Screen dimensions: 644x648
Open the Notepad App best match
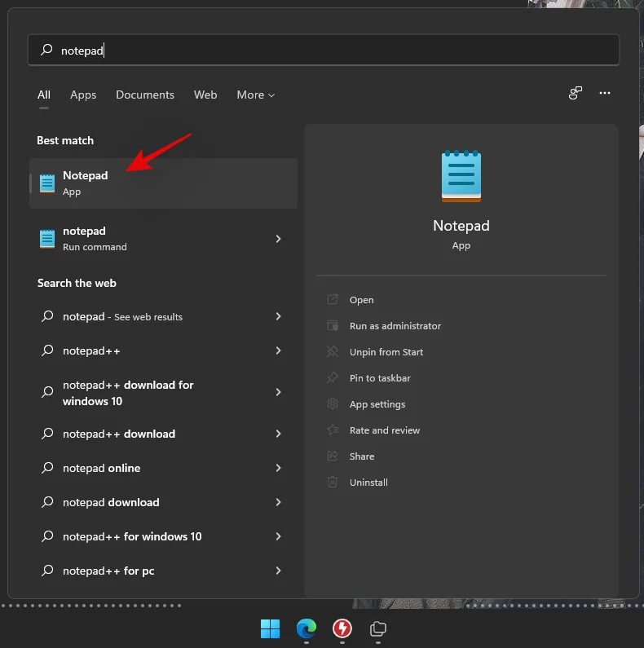click(163, 183)
